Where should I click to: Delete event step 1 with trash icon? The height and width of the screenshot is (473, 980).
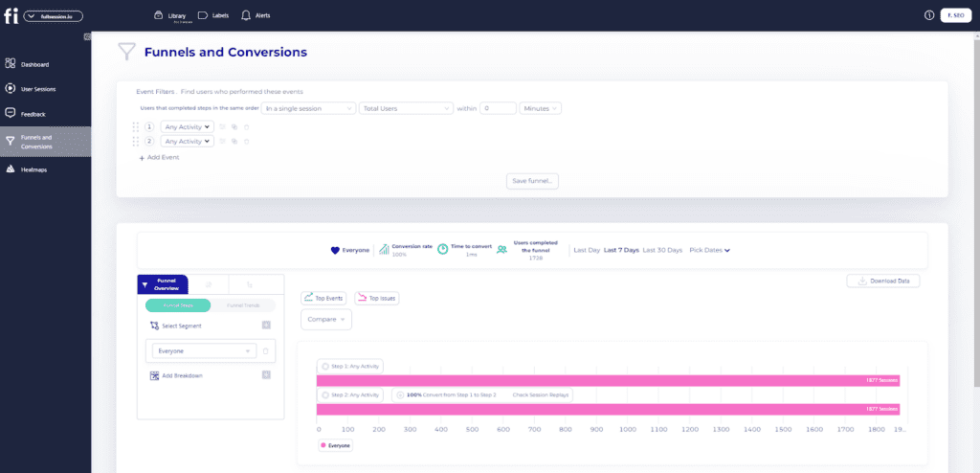click(246, 126)
